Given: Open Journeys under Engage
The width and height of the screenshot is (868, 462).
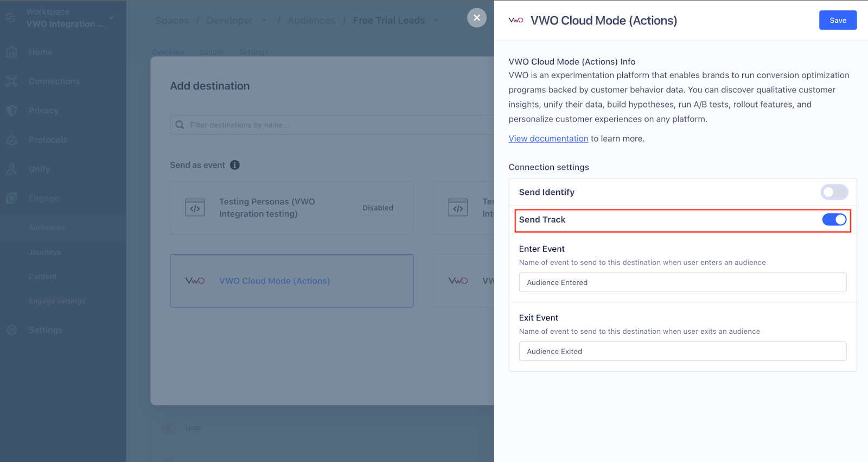Looking at the screenshot, I should point(44,252).
